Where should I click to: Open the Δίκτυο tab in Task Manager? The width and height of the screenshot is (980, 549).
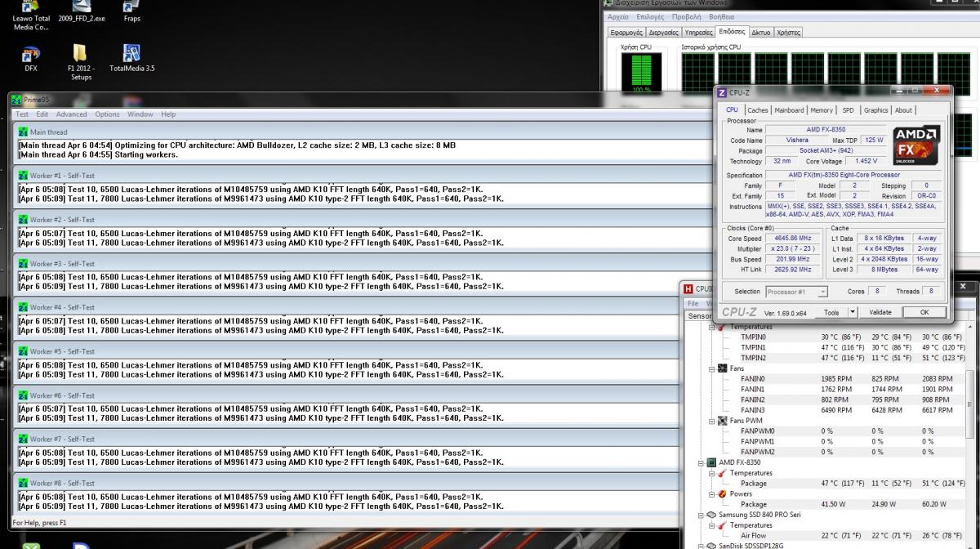[x=760, y=33]
